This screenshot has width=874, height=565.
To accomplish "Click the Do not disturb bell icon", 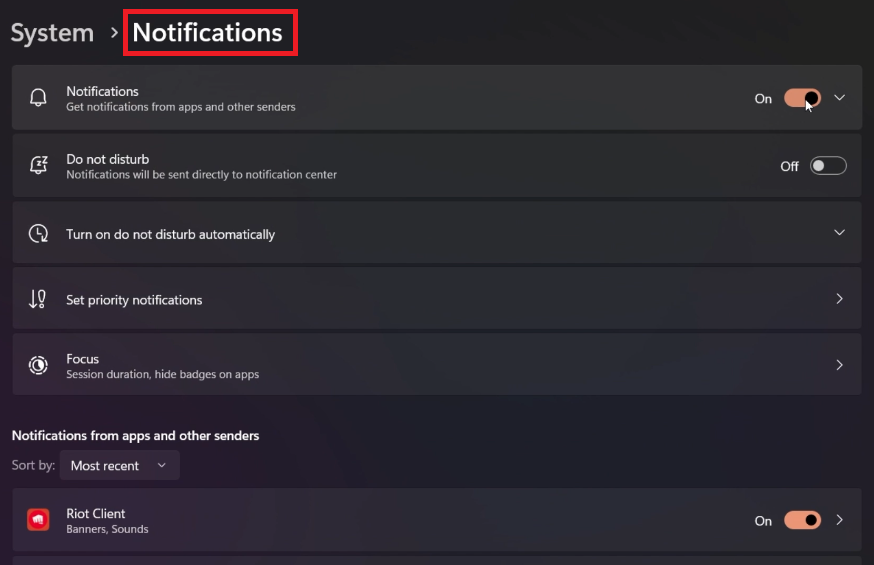I will pos(38,166).
